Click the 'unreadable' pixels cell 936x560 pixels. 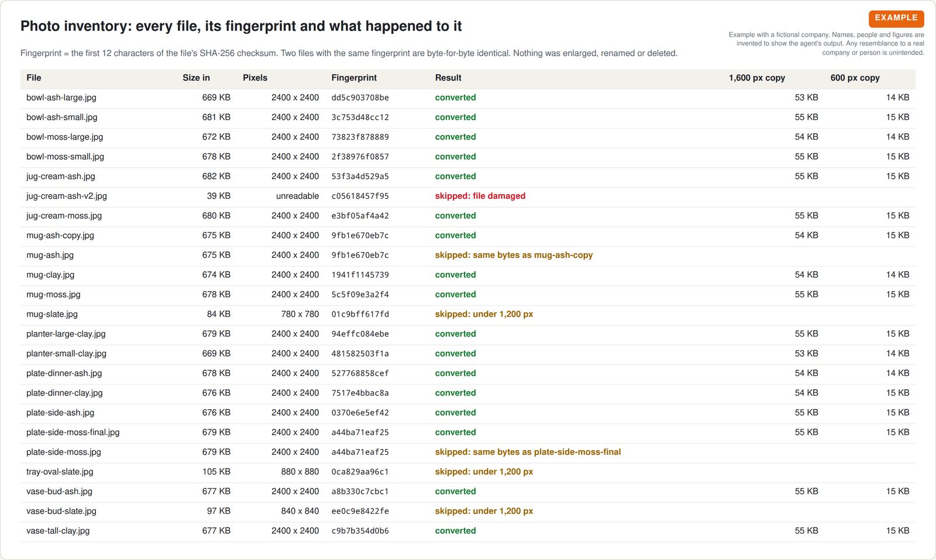click(297, 196)
